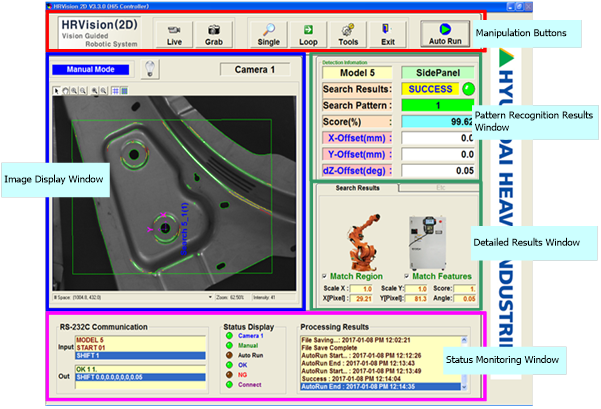The height and width of the screenshot is (409, 601).
Task: Click the Manual status LED
Action: (x=230, y=345)
